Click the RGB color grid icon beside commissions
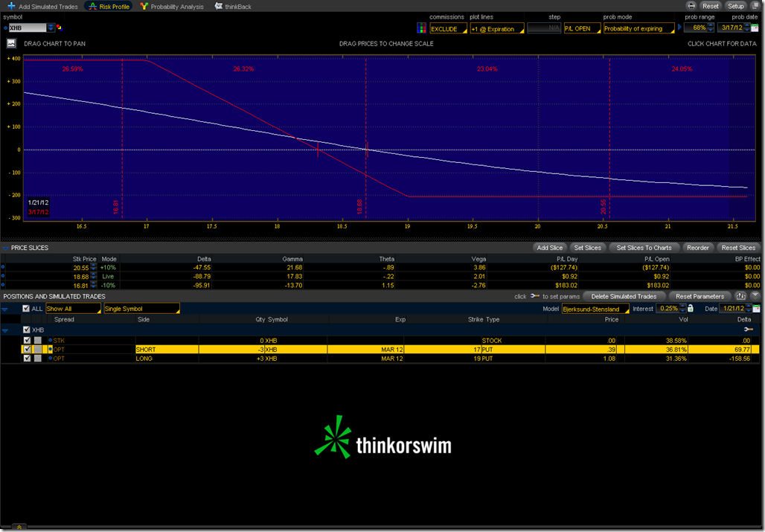The image size is (765, 532). (x=421, y=28)
